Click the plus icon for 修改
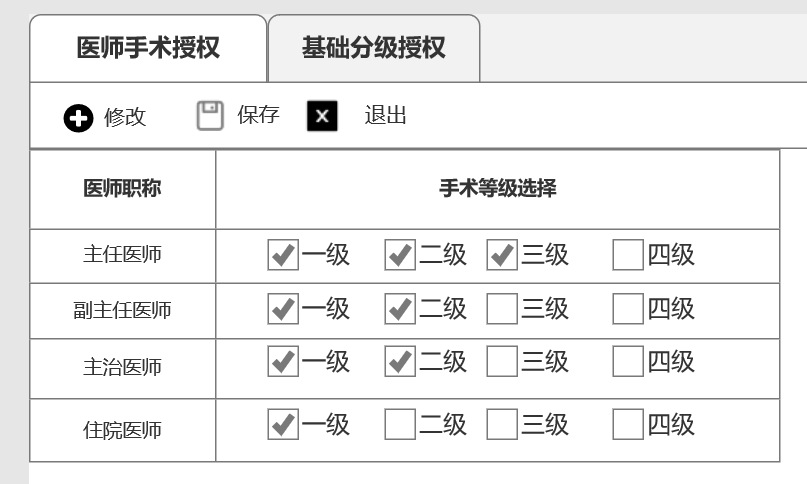Viewport: 807px width, 484px height. pos(78,118)
